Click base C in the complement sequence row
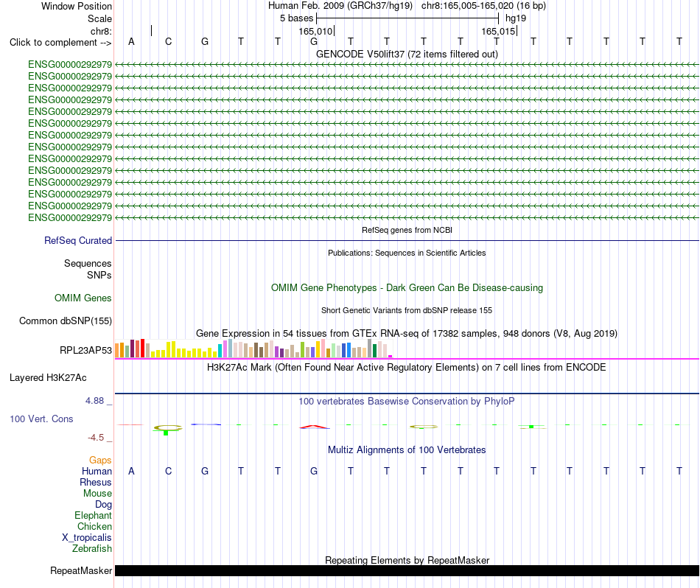The width and height of the screenshot is (700, 588). (168, 41)
